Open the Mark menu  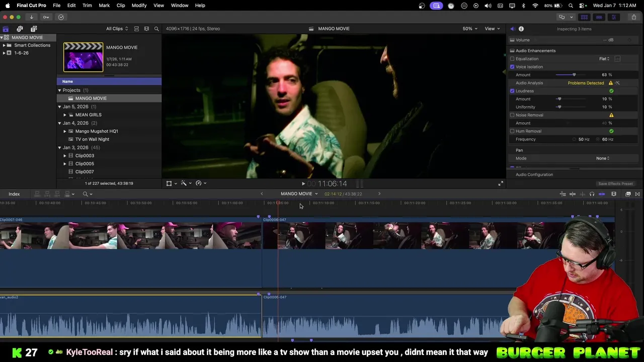(104, 6)
